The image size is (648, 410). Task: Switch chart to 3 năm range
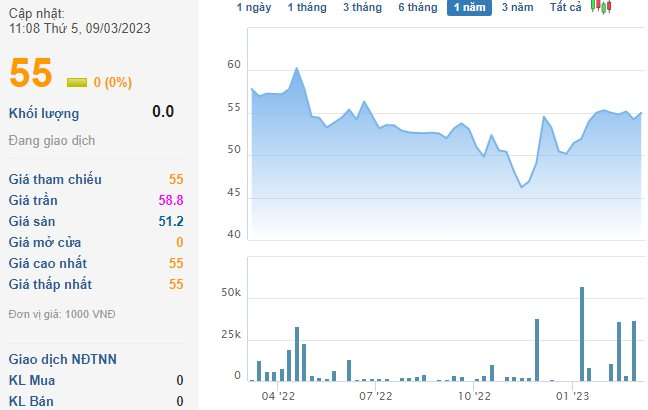point(517,7)
